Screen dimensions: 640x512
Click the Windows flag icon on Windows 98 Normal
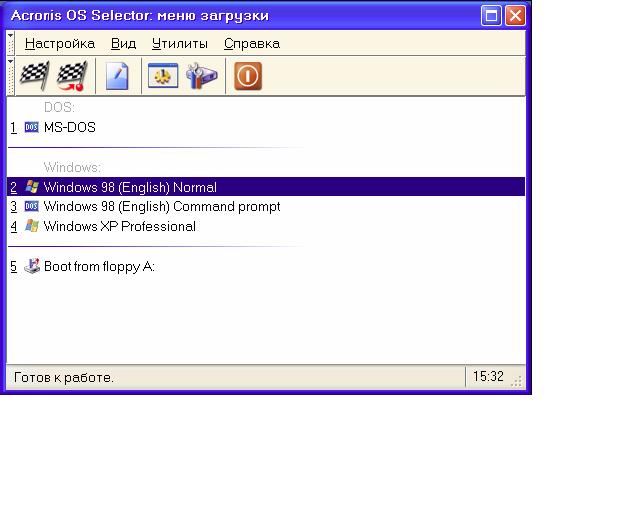click(x=32, y=187)
